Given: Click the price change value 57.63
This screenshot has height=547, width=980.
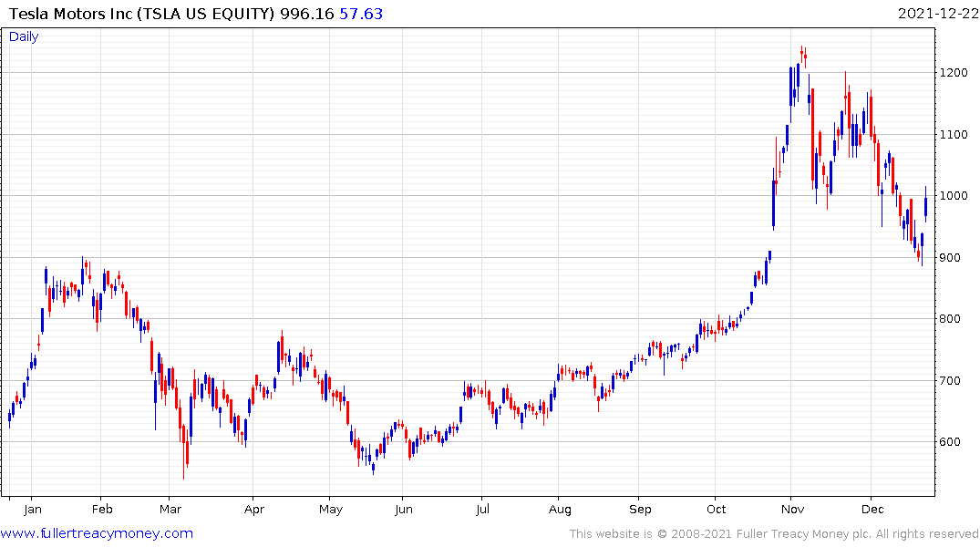Looking at the screenshot, I should [x=361, y=14].
